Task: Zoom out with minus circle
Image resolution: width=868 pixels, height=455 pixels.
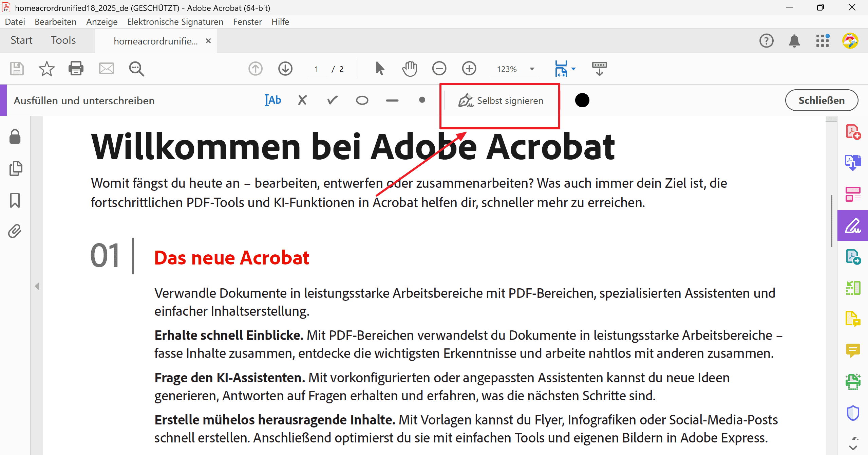Action: 439,69
